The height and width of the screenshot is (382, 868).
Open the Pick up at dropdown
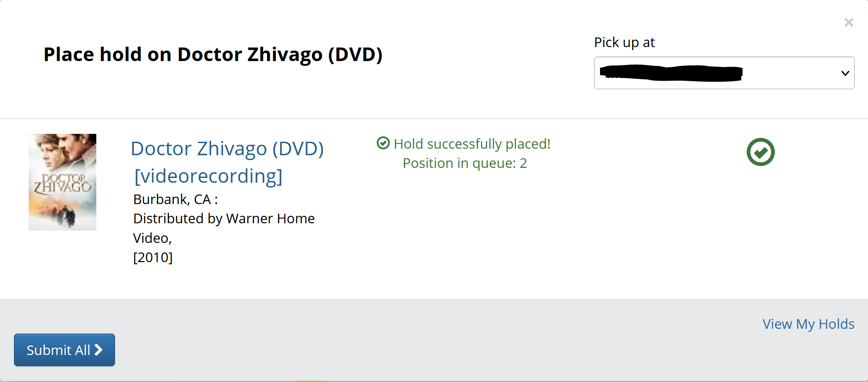coord(724,73)
